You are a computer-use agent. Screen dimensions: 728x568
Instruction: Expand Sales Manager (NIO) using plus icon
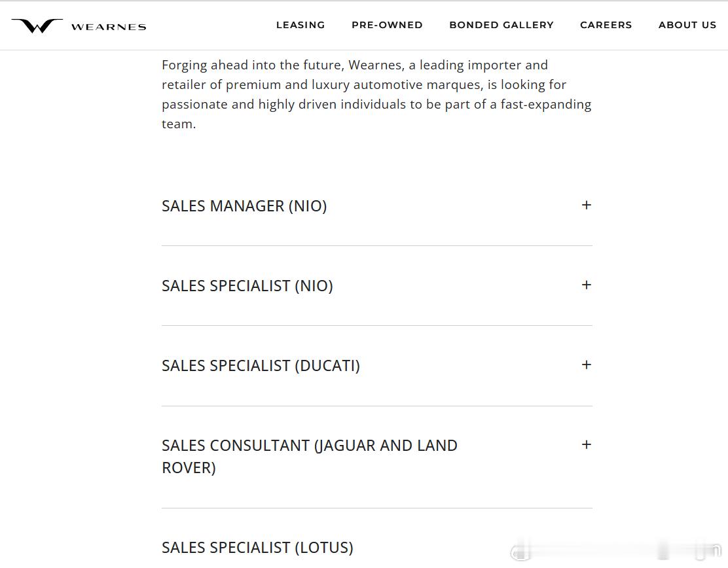pos(587,205)
